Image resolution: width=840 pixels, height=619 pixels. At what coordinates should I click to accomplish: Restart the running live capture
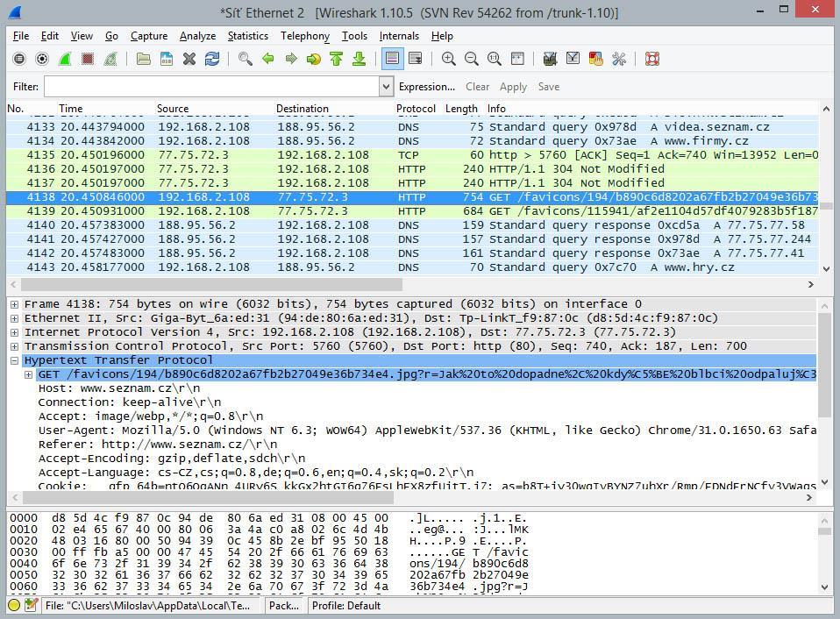(x=110, y=59)
